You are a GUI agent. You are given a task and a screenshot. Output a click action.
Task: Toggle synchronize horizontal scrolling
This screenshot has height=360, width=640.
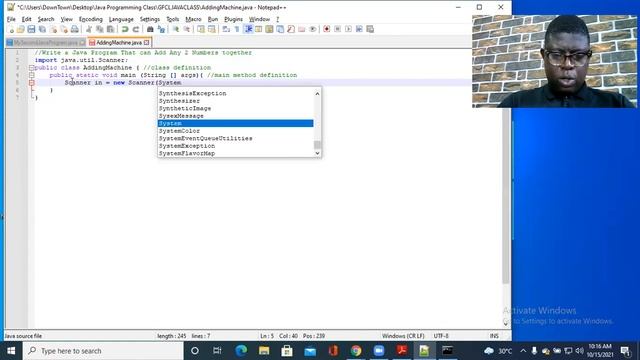(x=211, y=29)
